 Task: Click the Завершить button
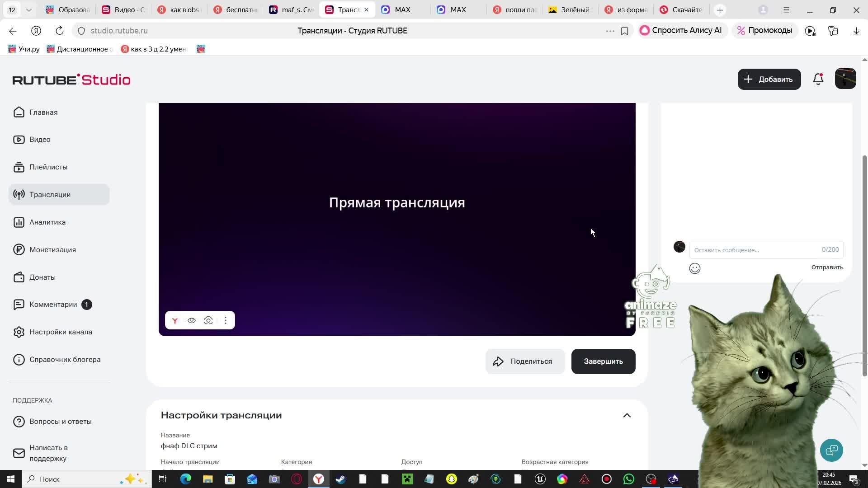(x=603, y=361)
